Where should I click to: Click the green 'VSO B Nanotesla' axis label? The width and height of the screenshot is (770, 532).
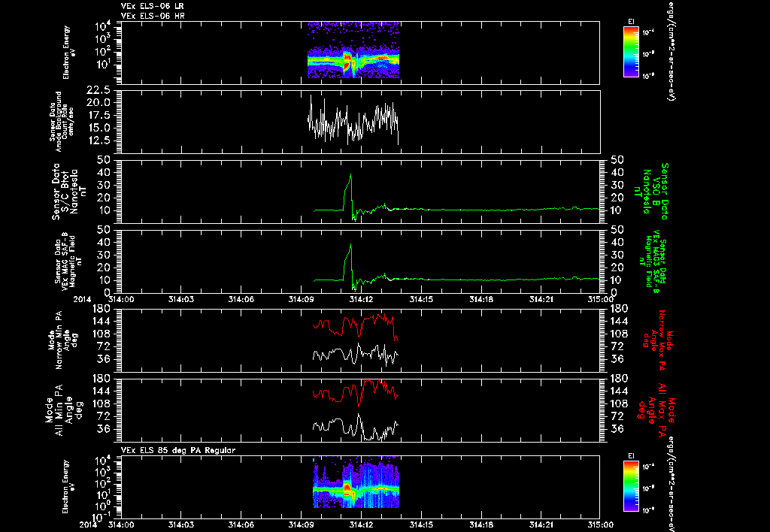point(650,192)
